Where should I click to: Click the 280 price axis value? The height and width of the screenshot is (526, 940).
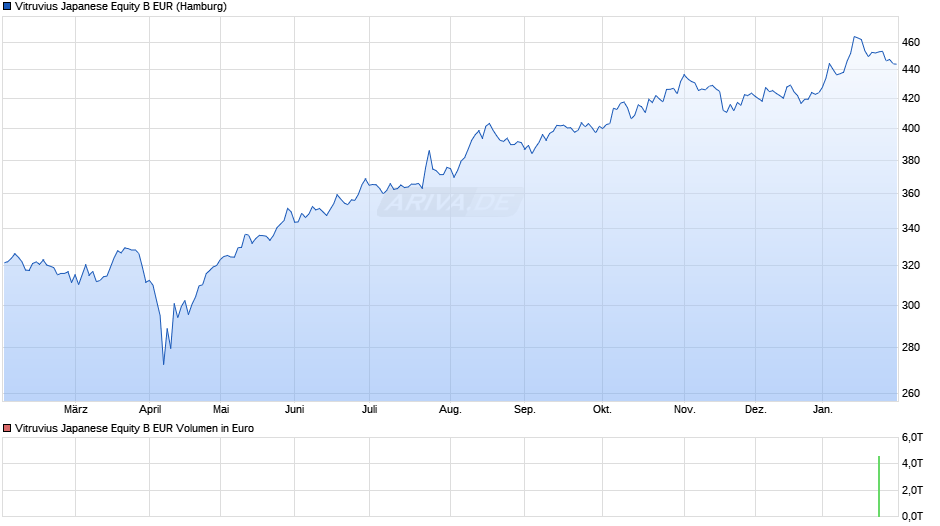(911, 347)
